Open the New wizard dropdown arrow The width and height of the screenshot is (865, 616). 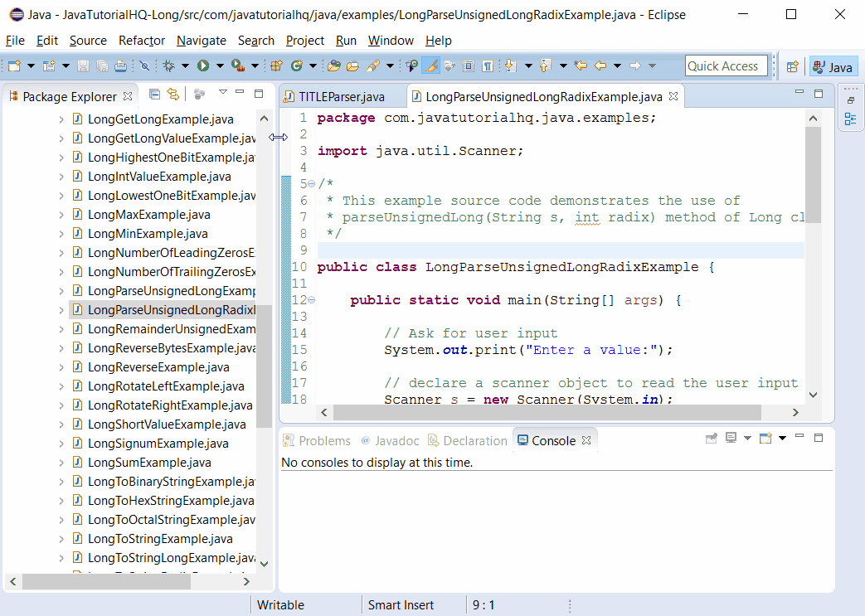(x=31, y=66)
